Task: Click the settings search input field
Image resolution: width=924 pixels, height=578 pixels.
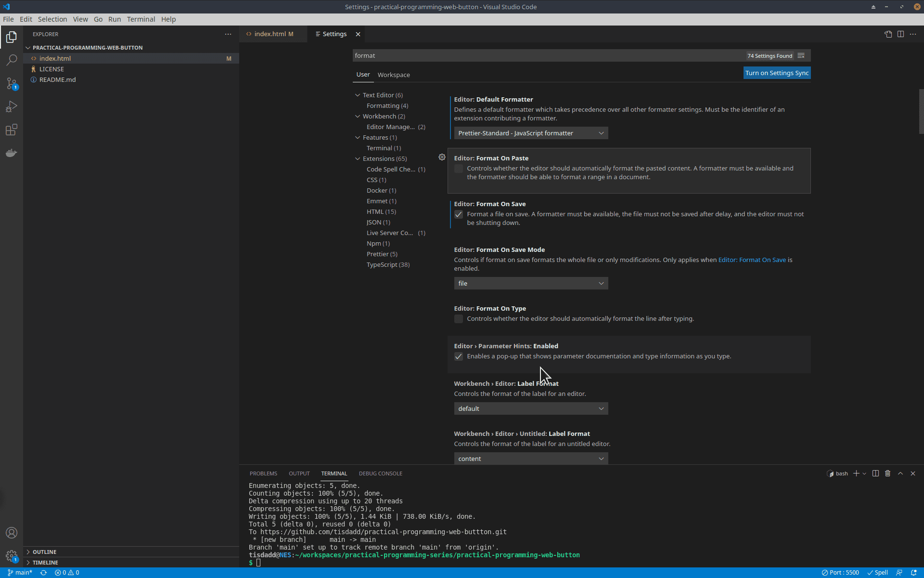Action: point(529,55)
